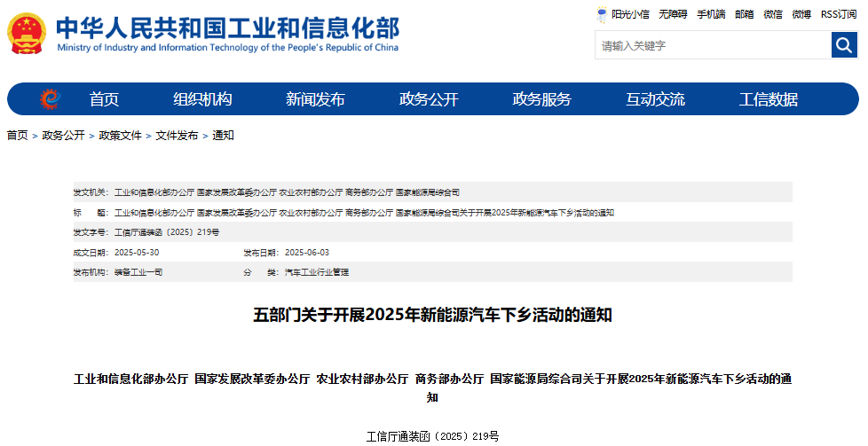Select 新闻发布 from the main navigation
Viewport: 868px width, 446px height.
point(315,99)
